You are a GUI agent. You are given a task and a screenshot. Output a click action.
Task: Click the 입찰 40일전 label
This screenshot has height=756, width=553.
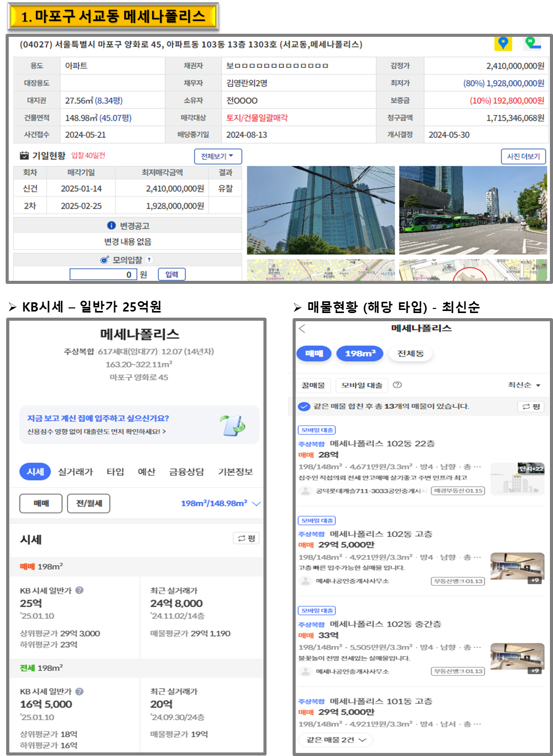point(88,155)
